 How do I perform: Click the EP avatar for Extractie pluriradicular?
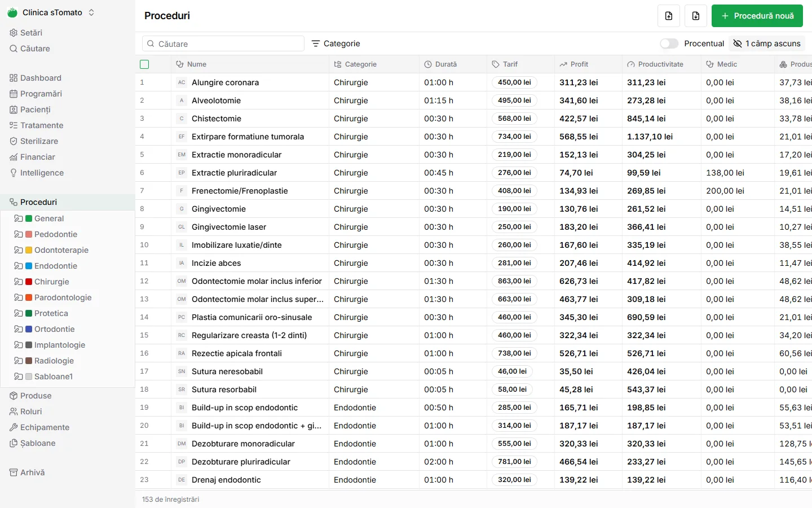[x=182, y=173]
